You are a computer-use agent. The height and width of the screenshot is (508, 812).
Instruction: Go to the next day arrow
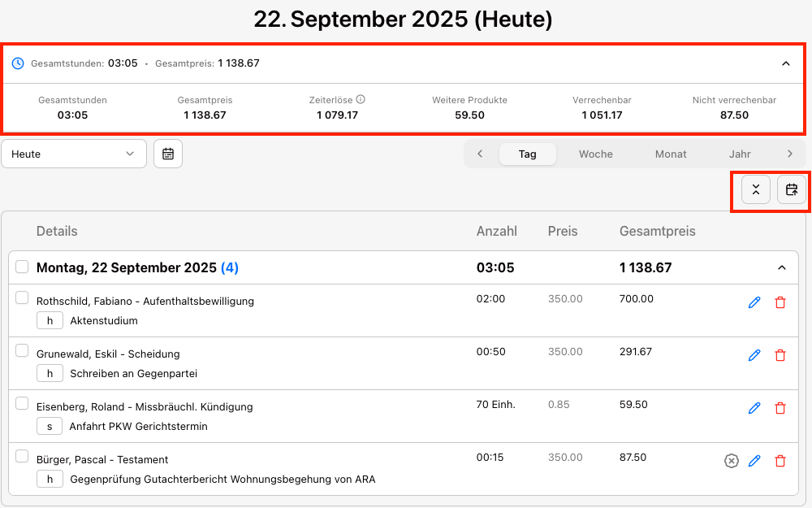click(790, 154)
